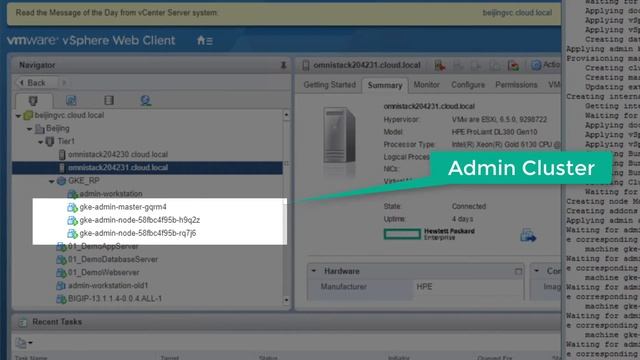This screenshot has width=640, height=360.
Task: Select the BIGIP-13.1.1.4-0.0.4.ALL-1 VM
Action: (115, 299)
